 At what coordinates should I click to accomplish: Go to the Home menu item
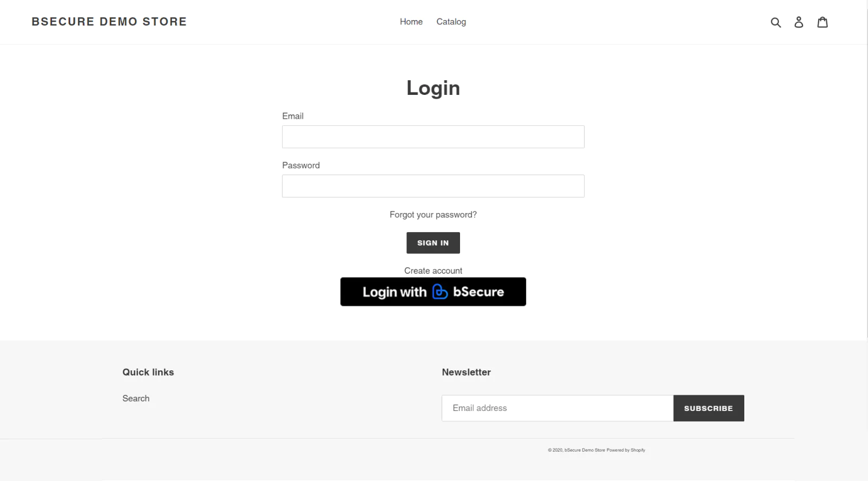tap(411, 22)
